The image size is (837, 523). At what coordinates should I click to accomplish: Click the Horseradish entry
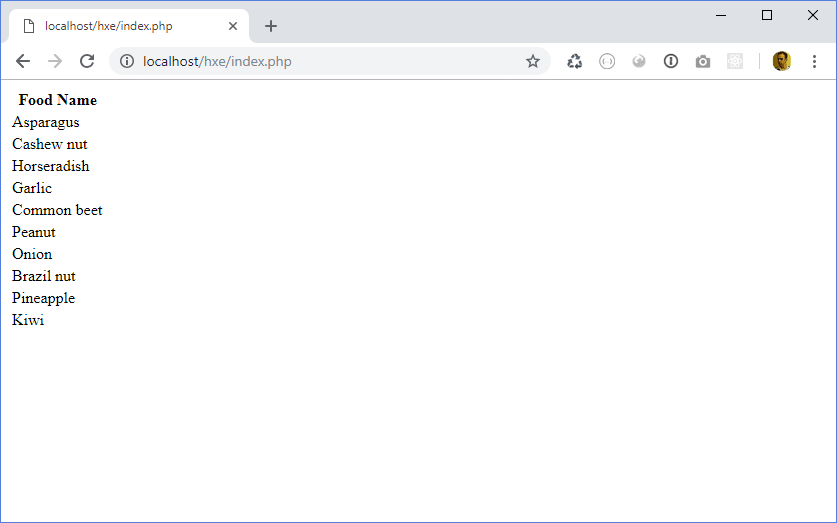51,166
